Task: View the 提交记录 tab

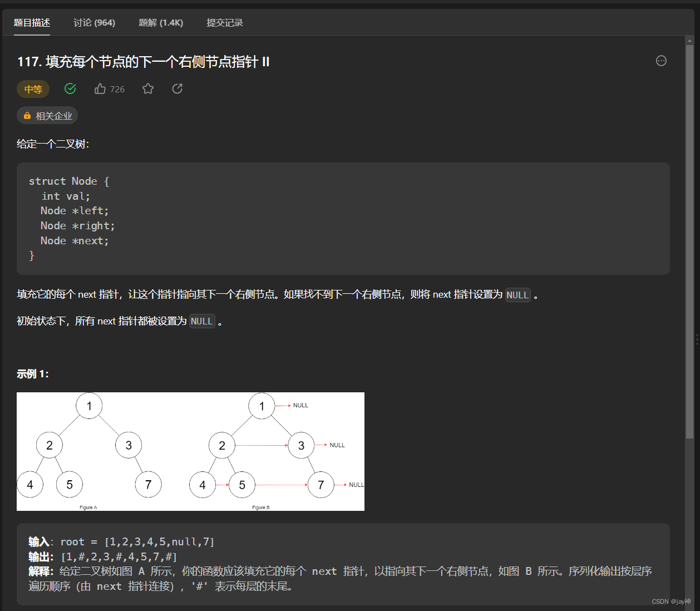Action: [x=225, y=23]
